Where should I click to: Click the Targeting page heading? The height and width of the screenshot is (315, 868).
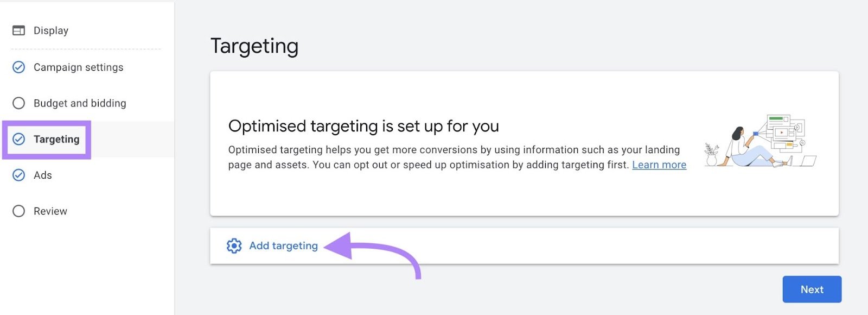(x=255, y=46)
